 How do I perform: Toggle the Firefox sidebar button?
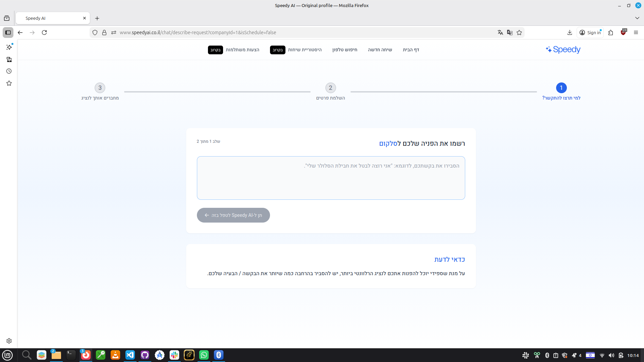[8, 33]
